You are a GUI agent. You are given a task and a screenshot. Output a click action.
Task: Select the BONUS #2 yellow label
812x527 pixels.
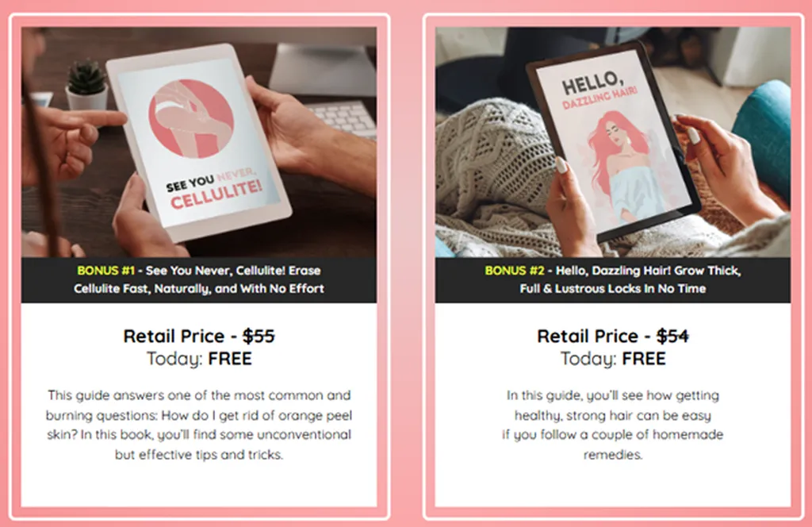(x=514, y=271)
